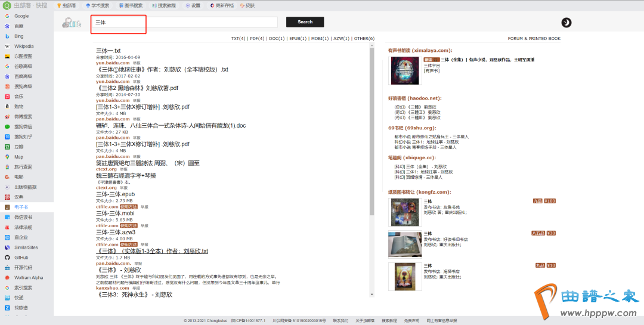Open the 三体-三体.epub result link
The image size is (644, 325).
(x=115, y=194)
